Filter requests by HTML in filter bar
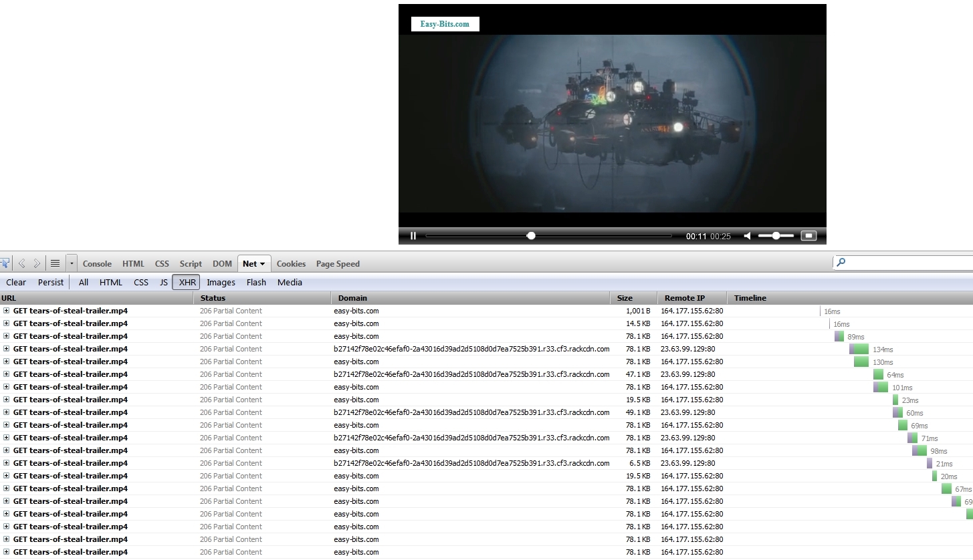Image resolution: width=973 pixels, height=560 pixels. click(x=111, y=282)
